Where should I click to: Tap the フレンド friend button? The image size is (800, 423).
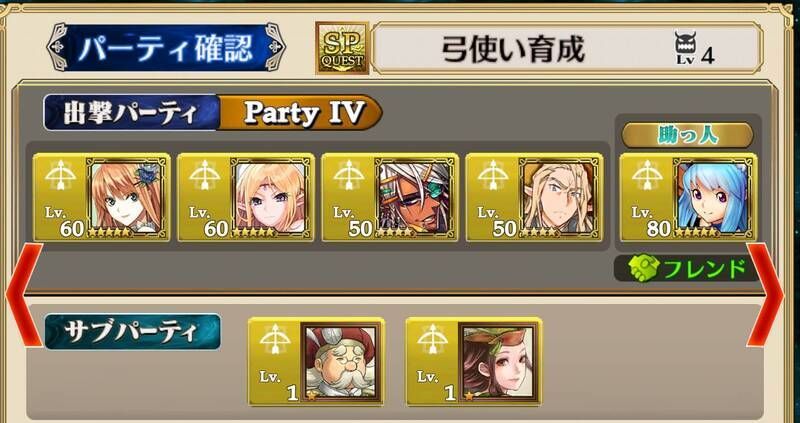point(686,268)
